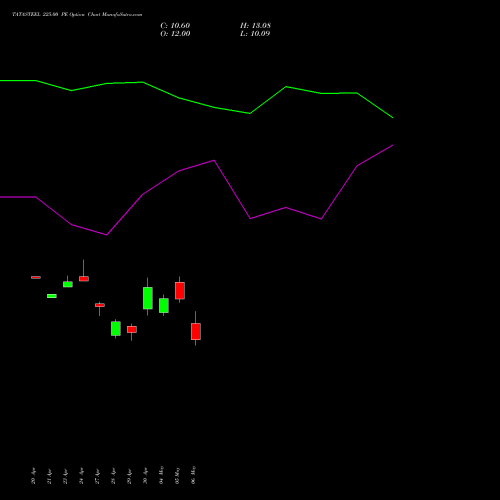Select the green candle for 21 Apr
Screen dimensions: 500x500
click(x=52, y=296)
